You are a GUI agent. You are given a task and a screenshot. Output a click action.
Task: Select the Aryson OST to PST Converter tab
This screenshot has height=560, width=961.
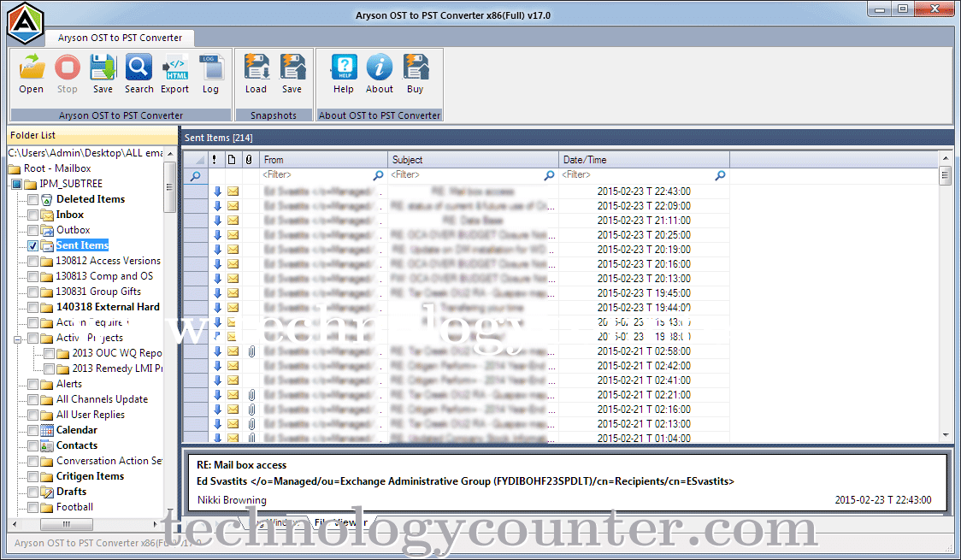(120, 38)
